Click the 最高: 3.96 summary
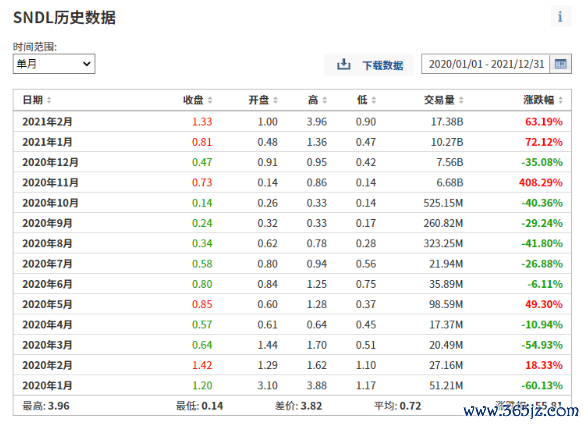This screenshot has height=426, width=586. (46, 406)
